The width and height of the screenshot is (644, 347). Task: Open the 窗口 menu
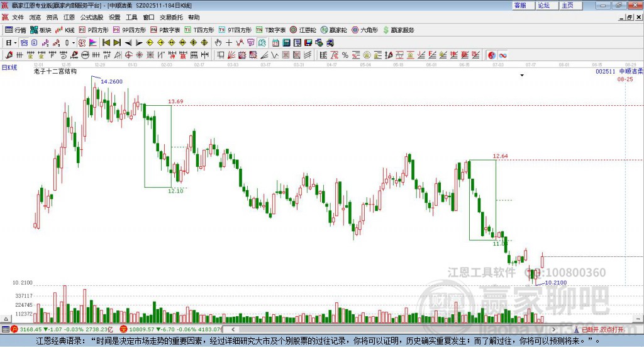pos(148,17)
